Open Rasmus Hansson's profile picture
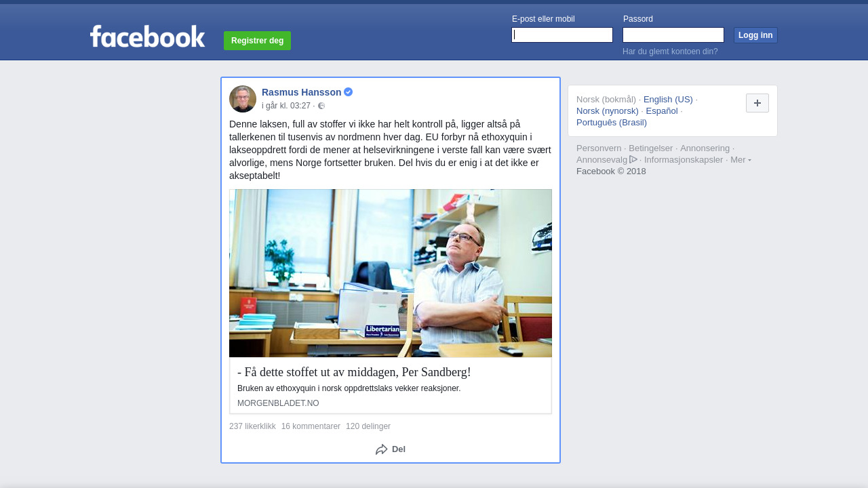Viewport: 868px width, 488px height. 243,99
